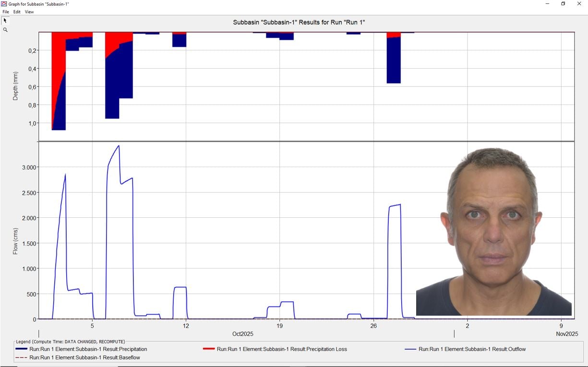This screenshot has width=588, height=367.
Task: Click the Nov2025 time axis label
Action: [567, 334]
